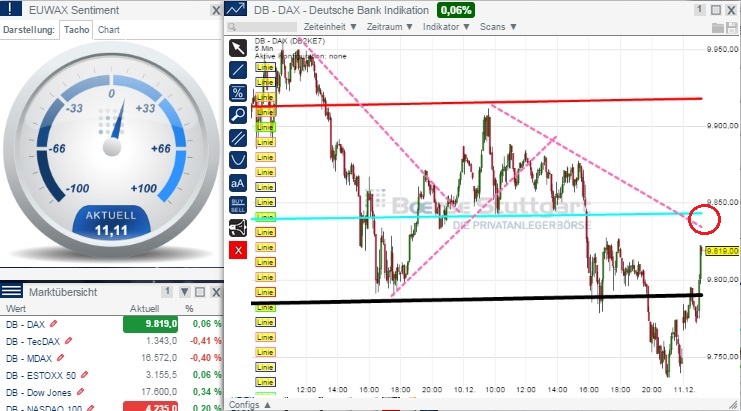Maximize the DB - DAX chart window
Screen dimensions: 741x411
click(x=716, y=10)
